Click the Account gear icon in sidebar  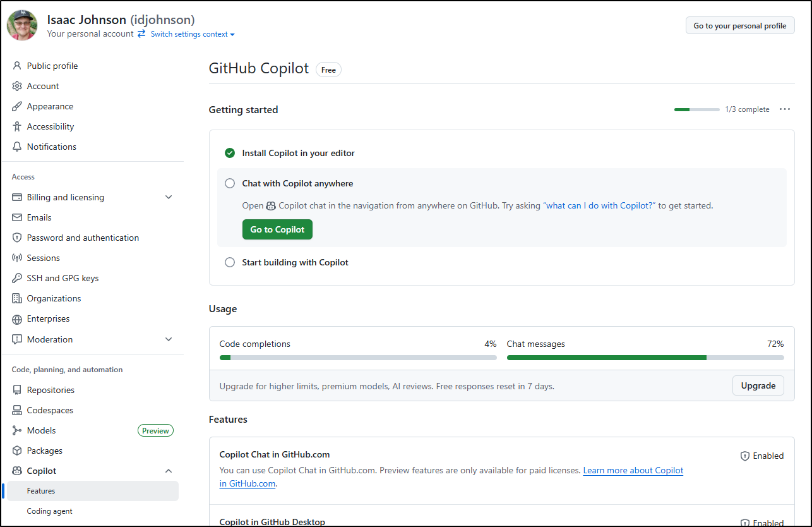(x=17, y=86)
